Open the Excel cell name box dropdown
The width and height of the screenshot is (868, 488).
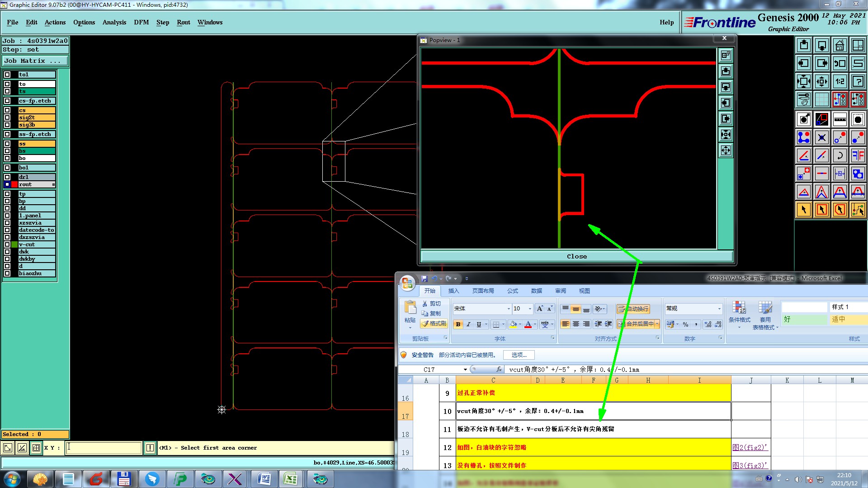pos(465,370)
